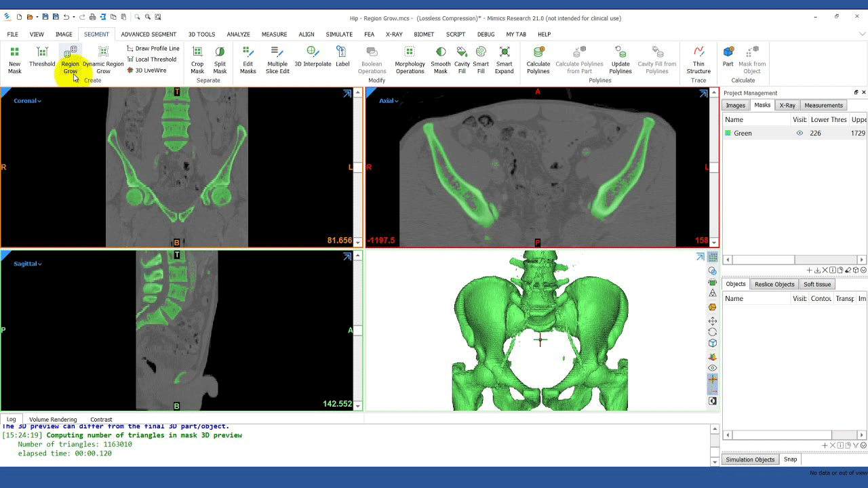The width and height of the screenshot is (868, 488).
Task: Run Calculate Polylines
Action: coord(538,59)
